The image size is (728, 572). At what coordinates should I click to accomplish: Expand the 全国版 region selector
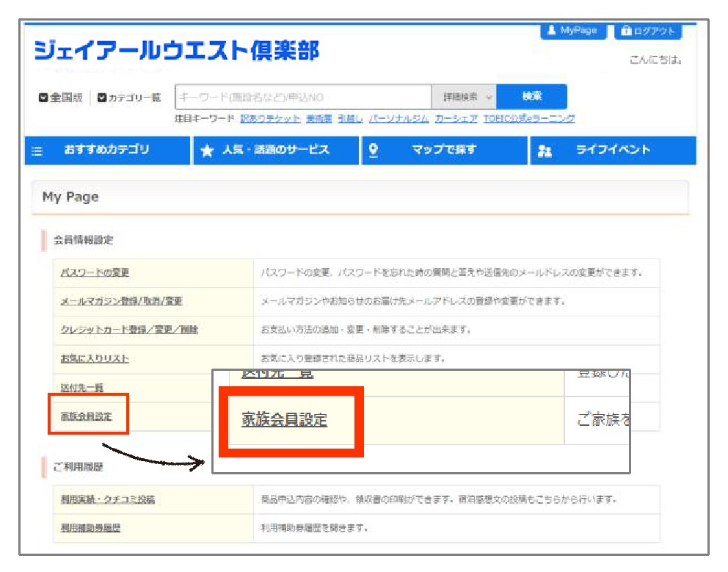pos(60,98)
